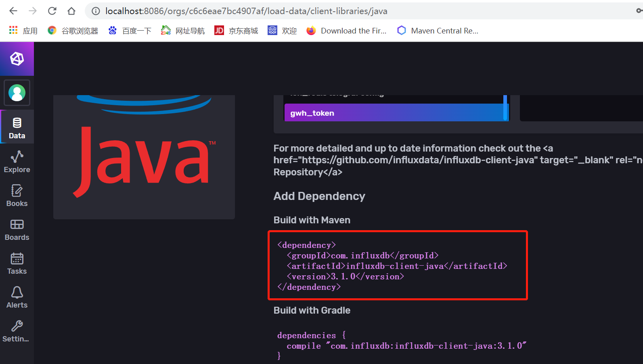The width and height of the screenshot is (643, 364).
Task: Click the Build with Gradle heading
Action: [312, 310]
